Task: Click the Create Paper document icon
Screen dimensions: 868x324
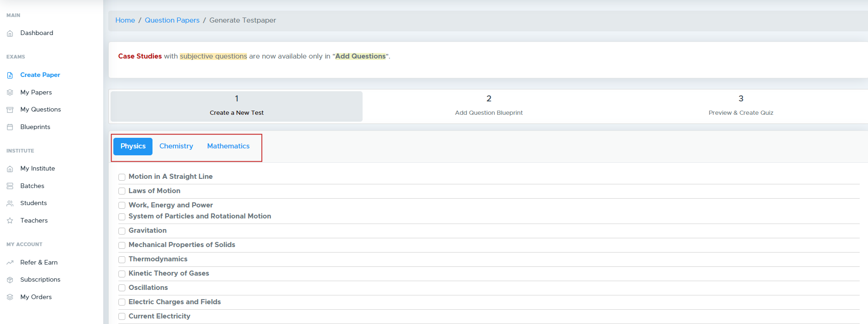Action: click(x=10, y=75)
